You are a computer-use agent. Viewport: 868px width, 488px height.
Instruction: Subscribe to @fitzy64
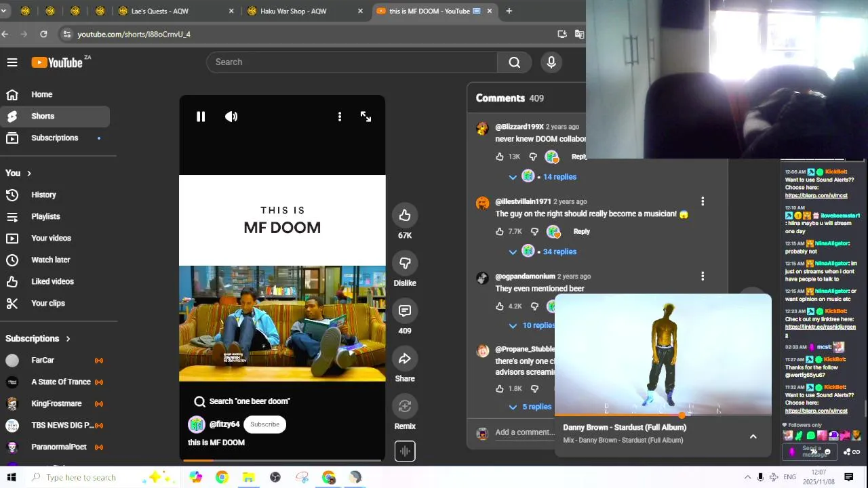pyautogui.click(x=264, y=424)
